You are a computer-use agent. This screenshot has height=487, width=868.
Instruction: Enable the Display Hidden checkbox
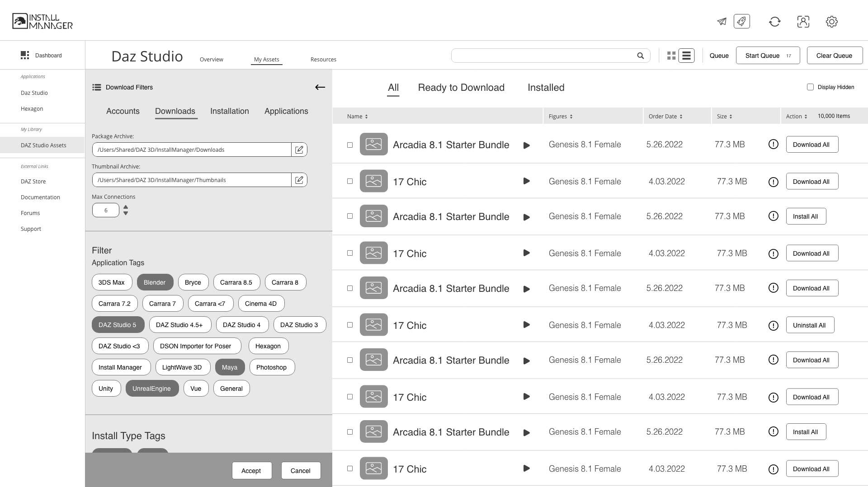click(810, 87)
